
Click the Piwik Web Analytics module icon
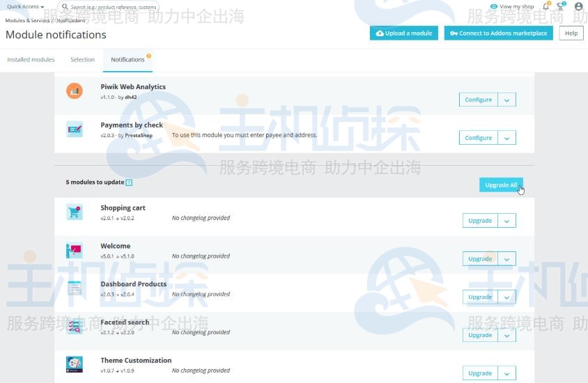point(75,91)
